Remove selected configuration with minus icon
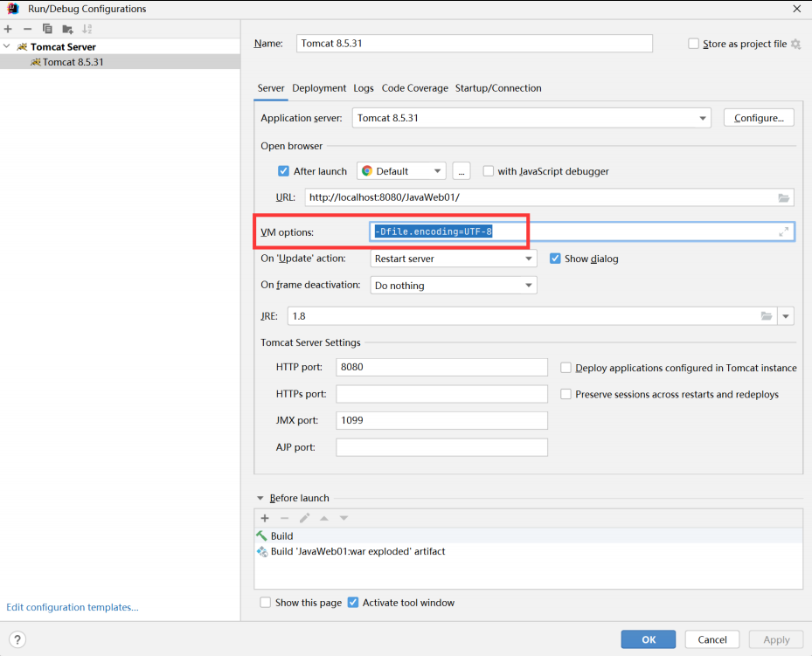This screenshot has height=656, width=812. pyautogui.click(x=27, y=29)
